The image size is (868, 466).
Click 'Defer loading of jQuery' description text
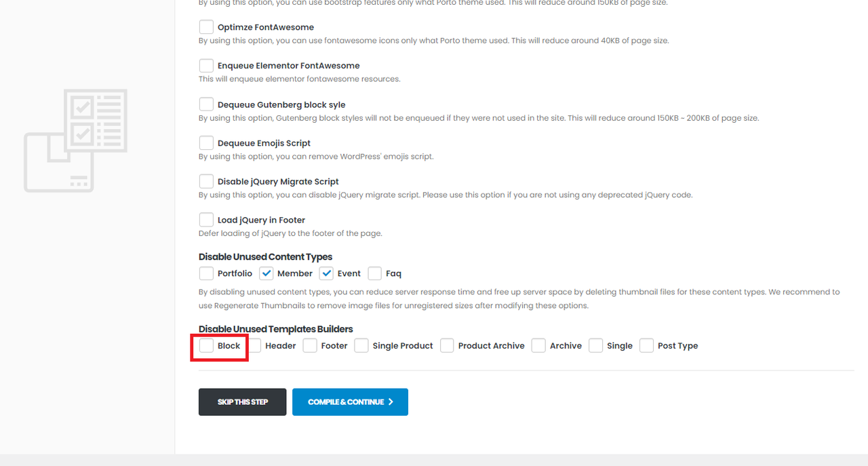tap(290, 233)
